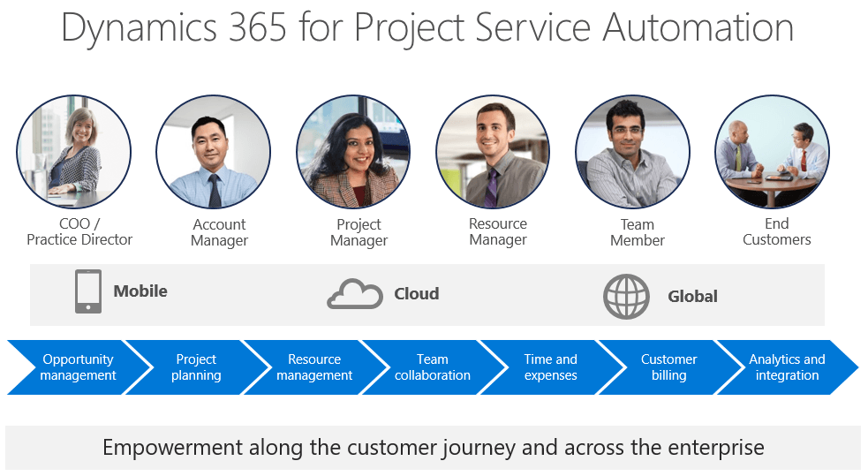The image size is (868, 476).
Task: Open the Resource management step
Action: coord(314,367)
